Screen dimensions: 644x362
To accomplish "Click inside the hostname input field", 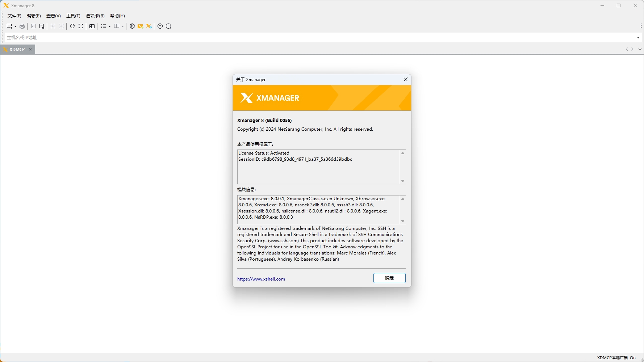I will point(145,37).
